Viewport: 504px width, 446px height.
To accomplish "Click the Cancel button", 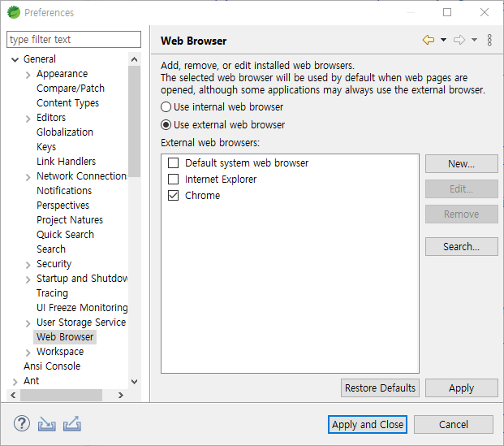I will [454, 424].
